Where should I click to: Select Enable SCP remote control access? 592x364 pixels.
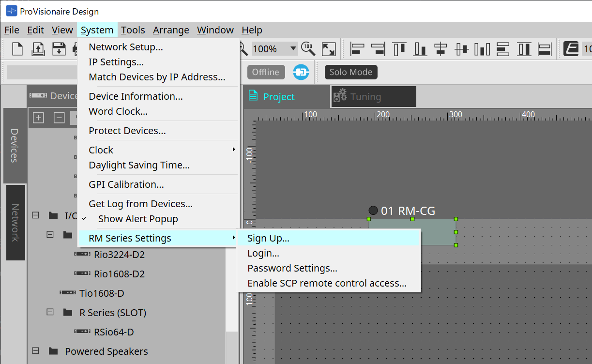327,283
